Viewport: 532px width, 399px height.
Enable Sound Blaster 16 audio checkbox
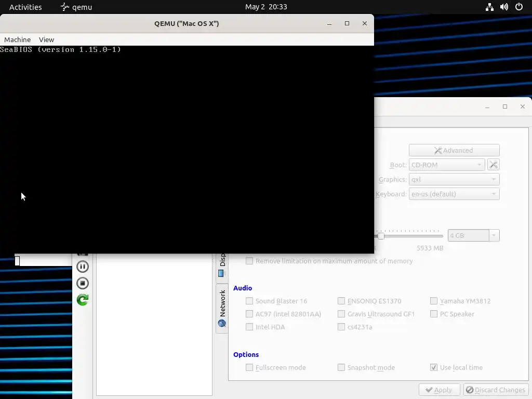249,301
